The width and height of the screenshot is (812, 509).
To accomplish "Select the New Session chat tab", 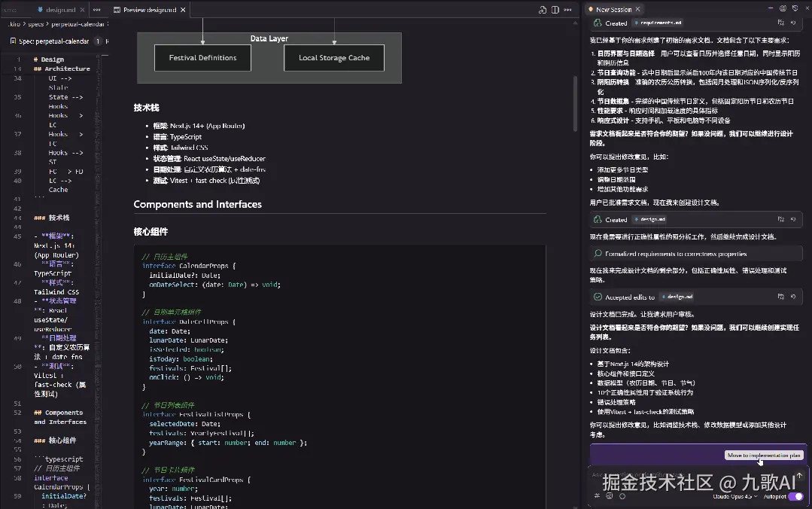I will click(x=613, y=9).
